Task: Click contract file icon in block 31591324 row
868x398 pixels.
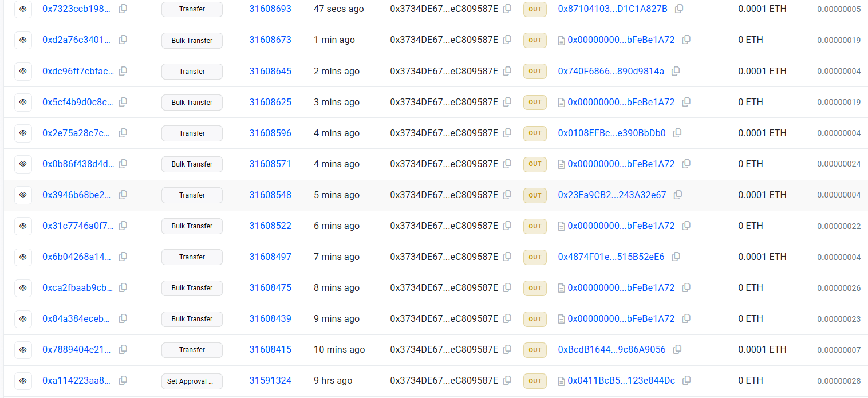Action: tap(562, 380)
